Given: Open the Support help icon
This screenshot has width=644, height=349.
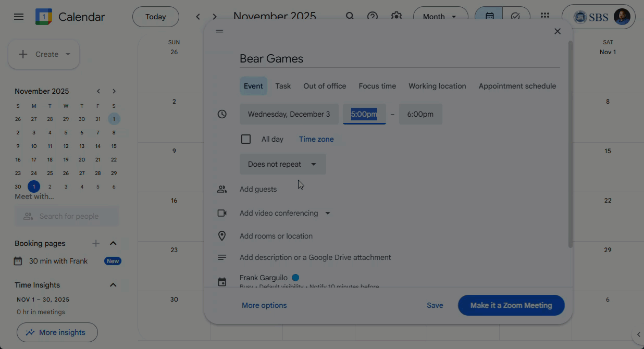Looking at the screenshot, I should click(x=373, y=16).
